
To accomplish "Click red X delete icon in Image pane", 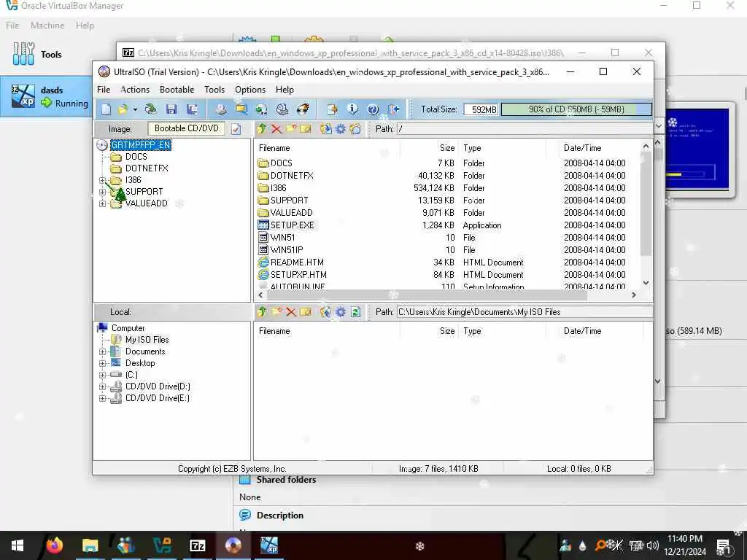I will pos(276,128).
